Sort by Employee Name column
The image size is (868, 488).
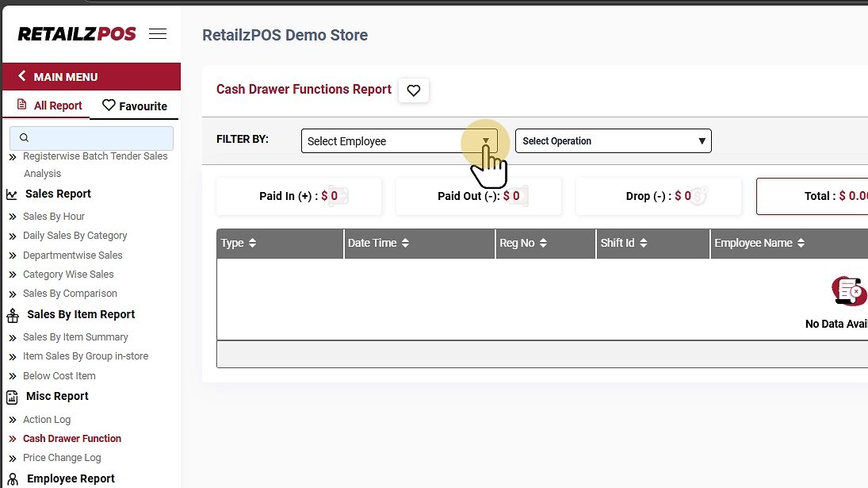[801, 244]
